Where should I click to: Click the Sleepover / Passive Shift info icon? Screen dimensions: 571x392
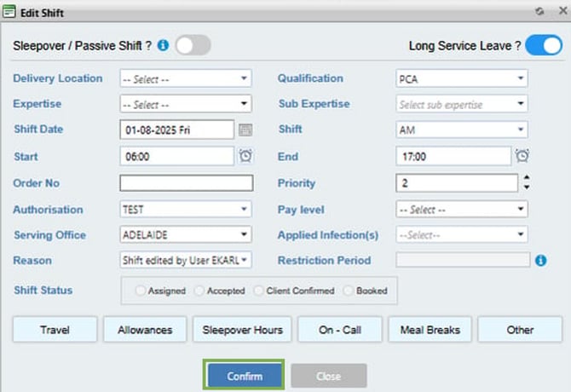point(164,45)
